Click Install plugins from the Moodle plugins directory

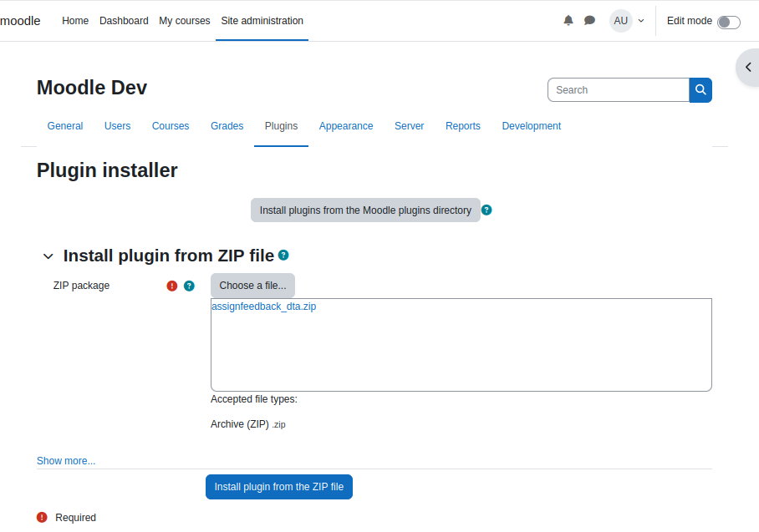[365, 210]
